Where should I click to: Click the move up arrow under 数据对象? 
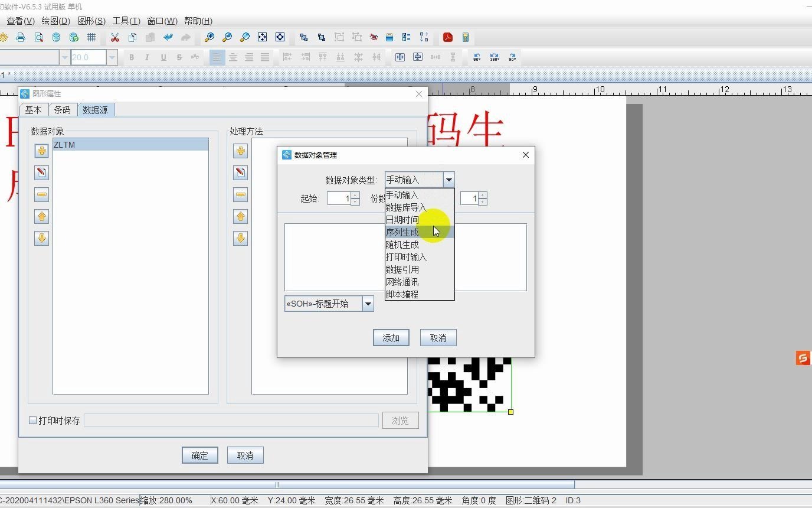(x=41, y=217)
